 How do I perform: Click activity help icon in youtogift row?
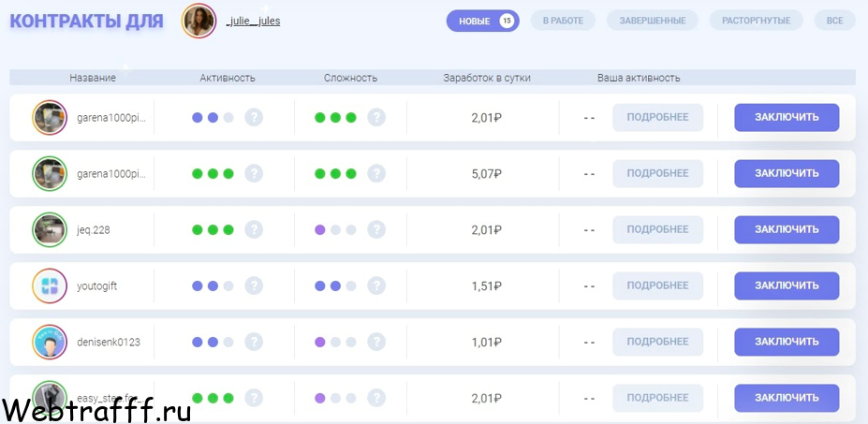click(254, 285)
